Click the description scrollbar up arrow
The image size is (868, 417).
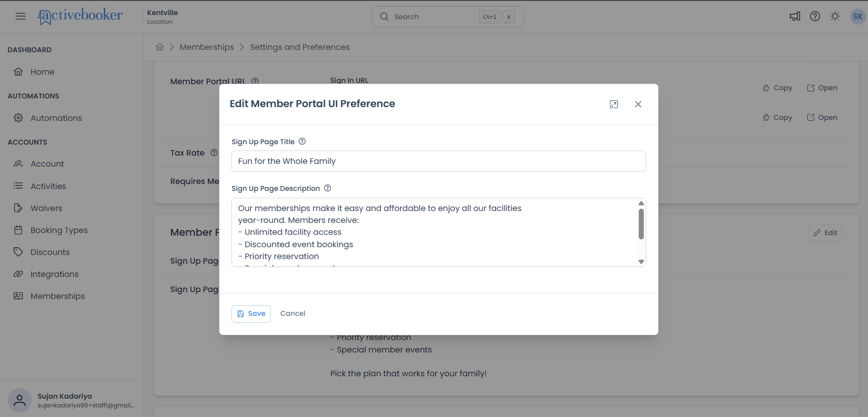click(x=641, y=203)
